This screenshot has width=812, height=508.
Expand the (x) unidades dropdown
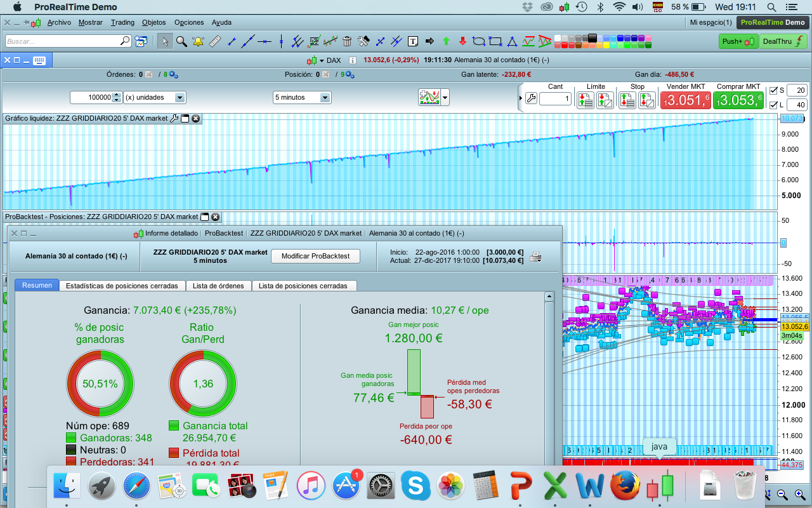(x=180, y=98)
